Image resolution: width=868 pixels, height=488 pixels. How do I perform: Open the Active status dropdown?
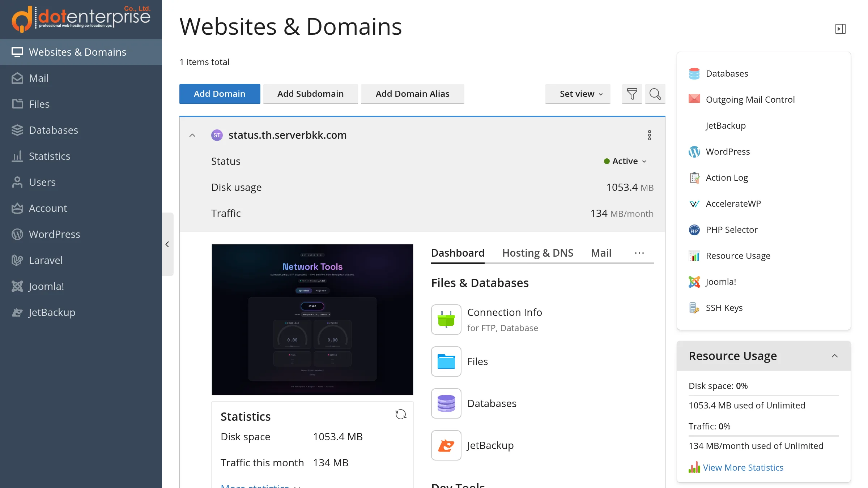click(625, 161)
